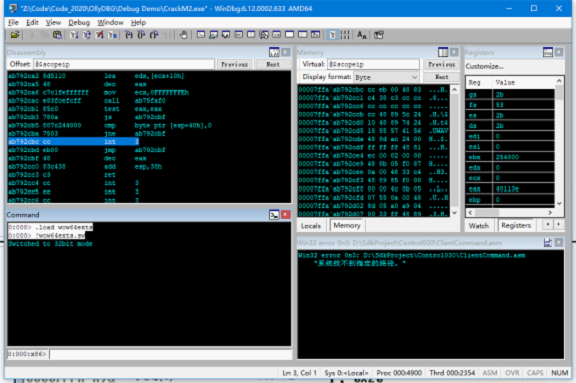Switch to the Locals tab
This screenshot has height=383, width=576.
pos(311,225)
